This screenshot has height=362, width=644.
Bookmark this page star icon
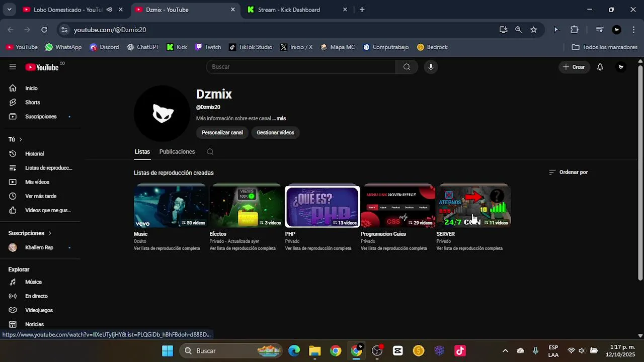[x=534, y=30]
